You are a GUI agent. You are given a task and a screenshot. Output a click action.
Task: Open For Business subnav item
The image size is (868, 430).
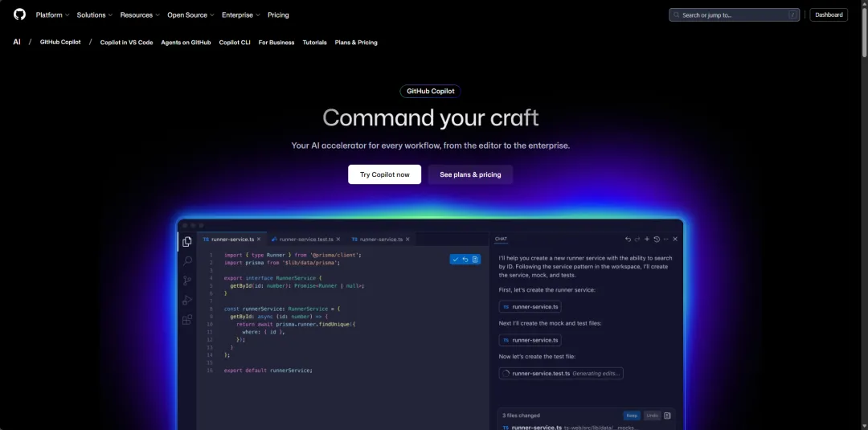[x=276, y=42]
